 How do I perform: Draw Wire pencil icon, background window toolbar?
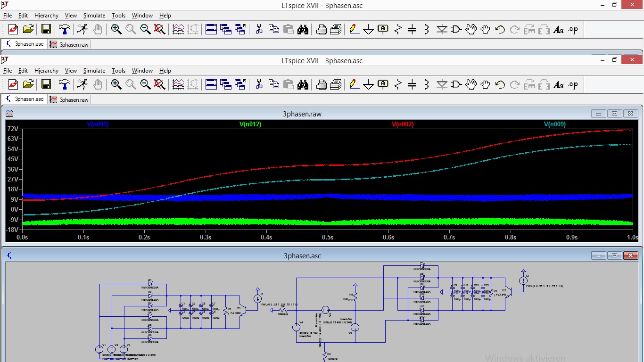point(354,30)
